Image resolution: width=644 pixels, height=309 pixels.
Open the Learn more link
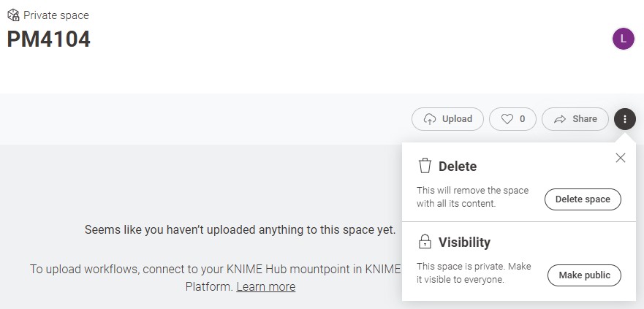click(x=265, y=286)
